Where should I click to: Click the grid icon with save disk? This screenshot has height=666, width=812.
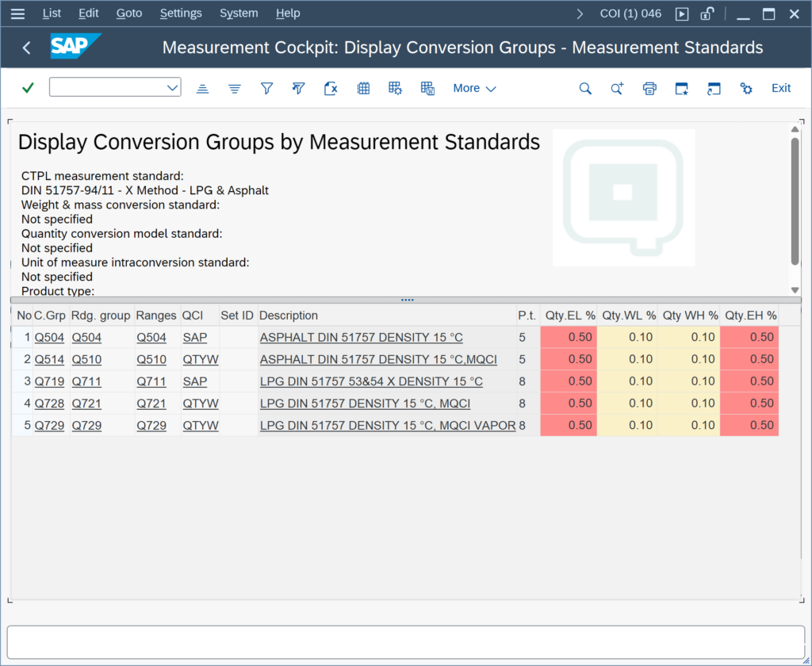pyautogui.click(x=427, y=89)
